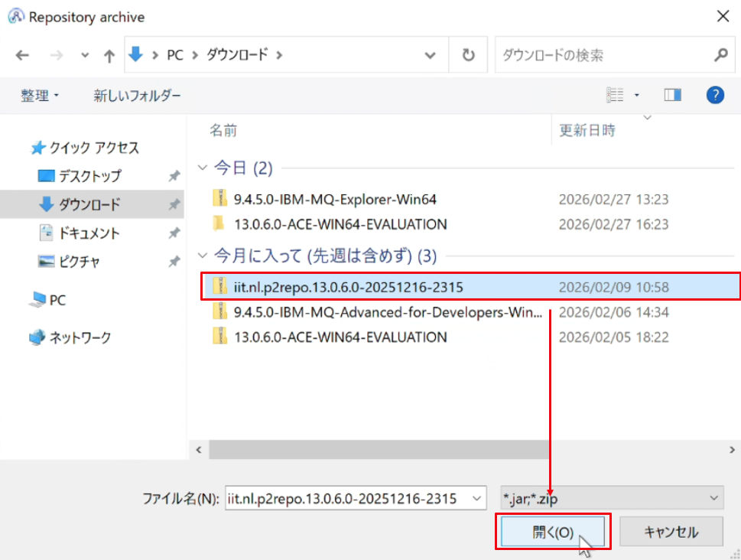The width and height of the screenshot is (741, 560).
Task: Open the 整理 menu
Action: [40, 96]
